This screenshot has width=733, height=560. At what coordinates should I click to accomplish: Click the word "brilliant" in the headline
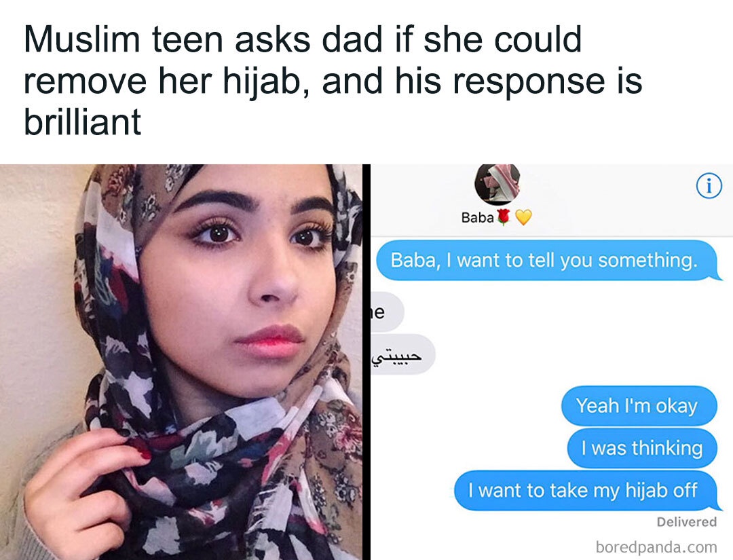pyautogui.click(x=83, y=122)
